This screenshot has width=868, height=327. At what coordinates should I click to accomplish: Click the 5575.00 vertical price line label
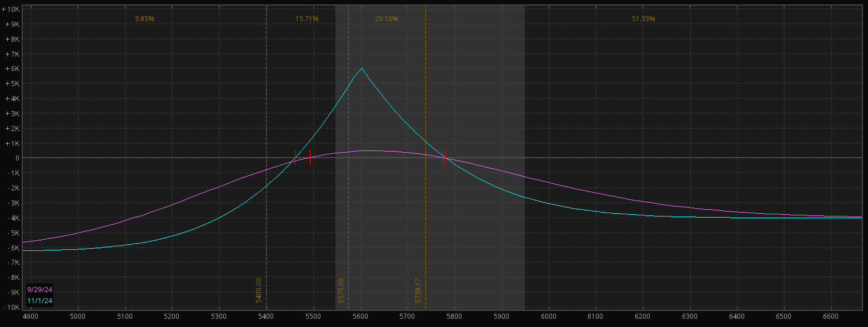[x=340, y=290]
